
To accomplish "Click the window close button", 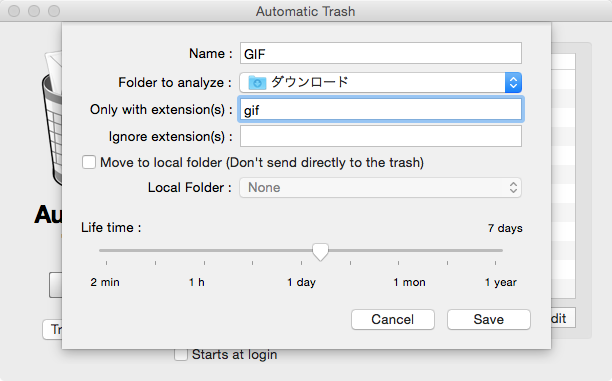I will tap(14, 11).
